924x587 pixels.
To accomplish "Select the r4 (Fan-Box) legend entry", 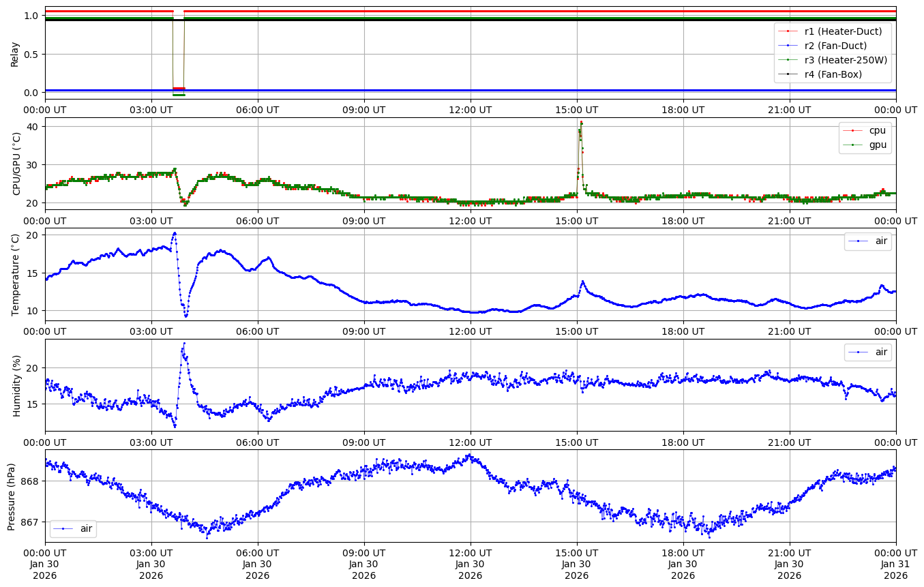I will tap(833, 74).
